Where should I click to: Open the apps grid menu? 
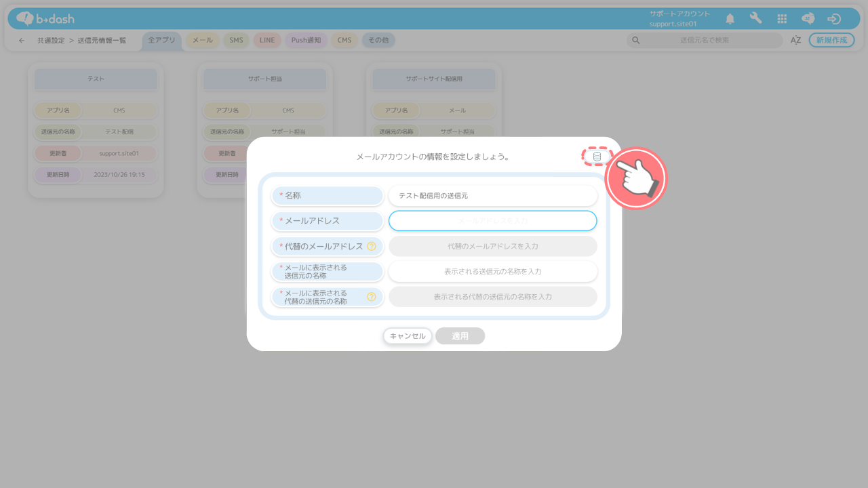tap(782, 19)
